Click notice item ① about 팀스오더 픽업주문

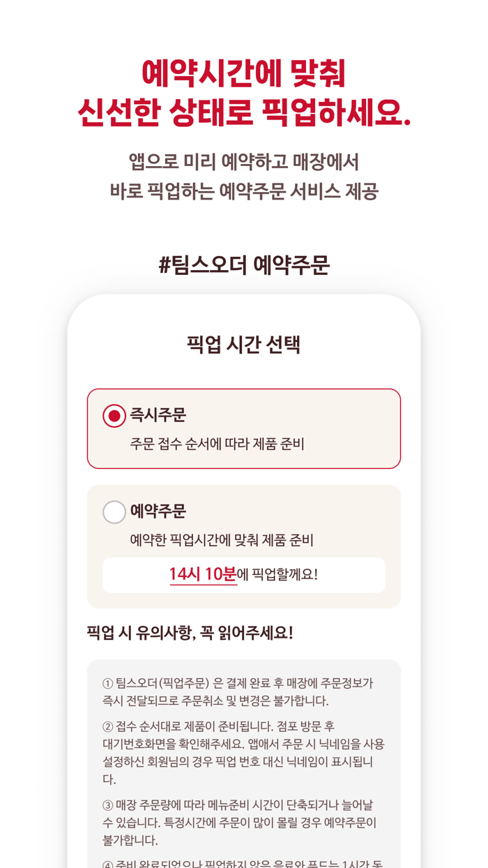click(243, 693)
